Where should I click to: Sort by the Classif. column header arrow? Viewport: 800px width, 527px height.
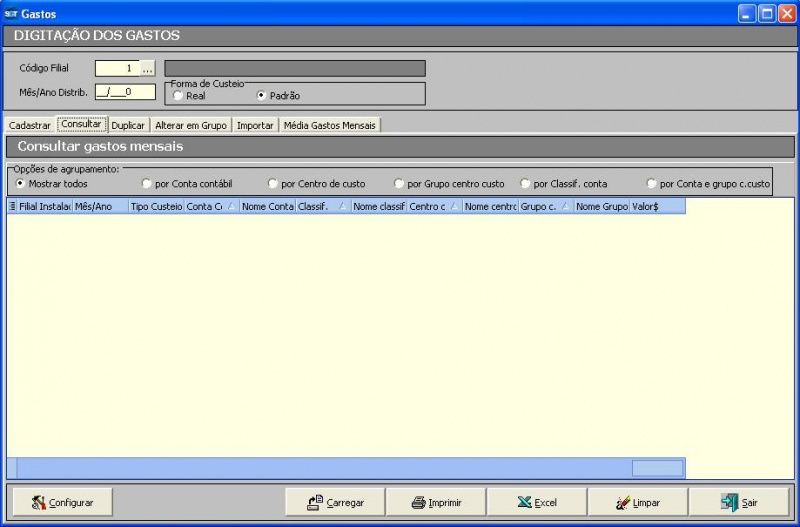tap(343, 206)
